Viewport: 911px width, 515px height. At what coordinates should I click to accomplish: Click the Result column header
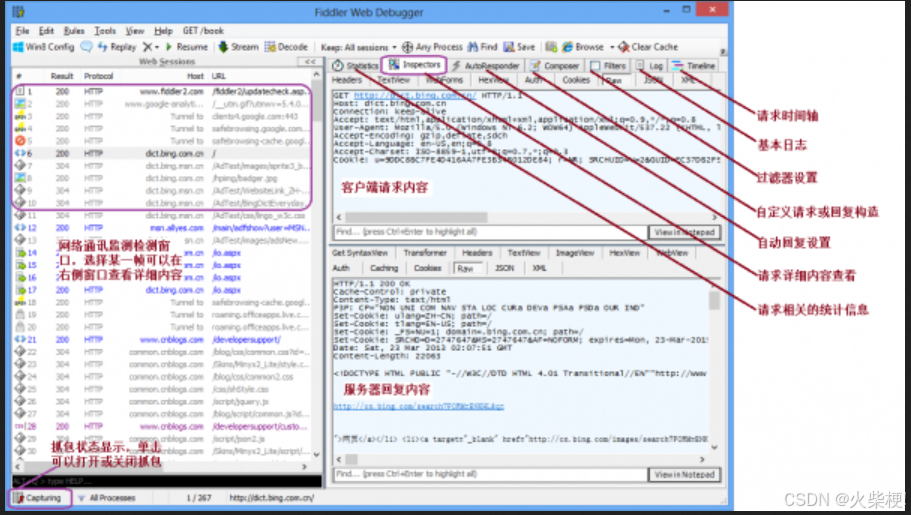(x=62, y=76)
